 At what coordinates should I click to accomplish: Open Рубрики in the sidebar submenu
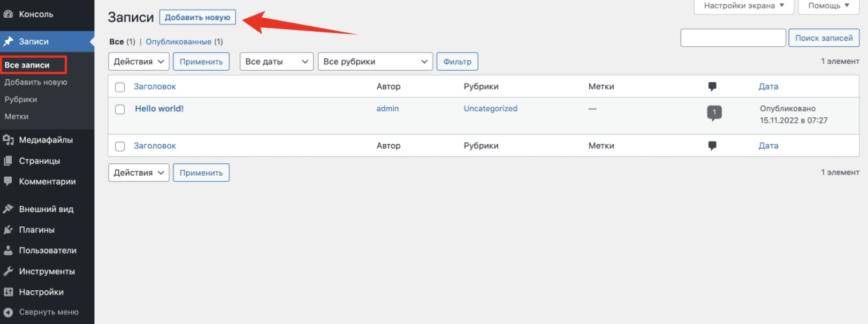click(21, 100)
